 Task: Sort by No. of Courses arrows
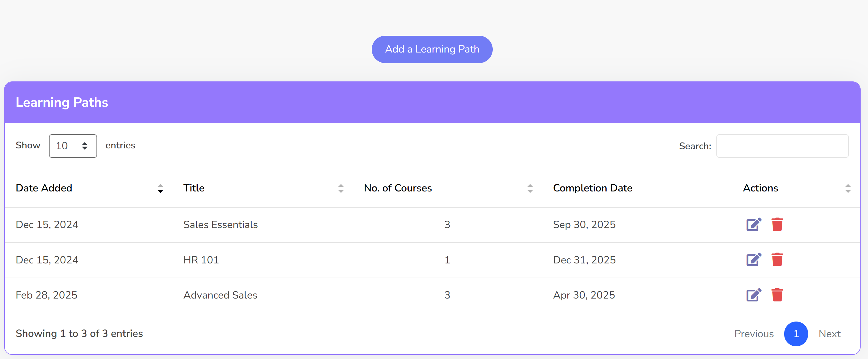point(530,188)
